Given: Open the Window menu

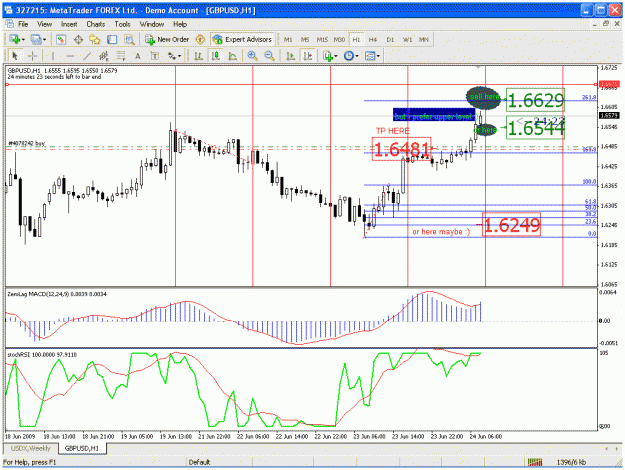Looking at the screenshot, I should click(152, 24).
